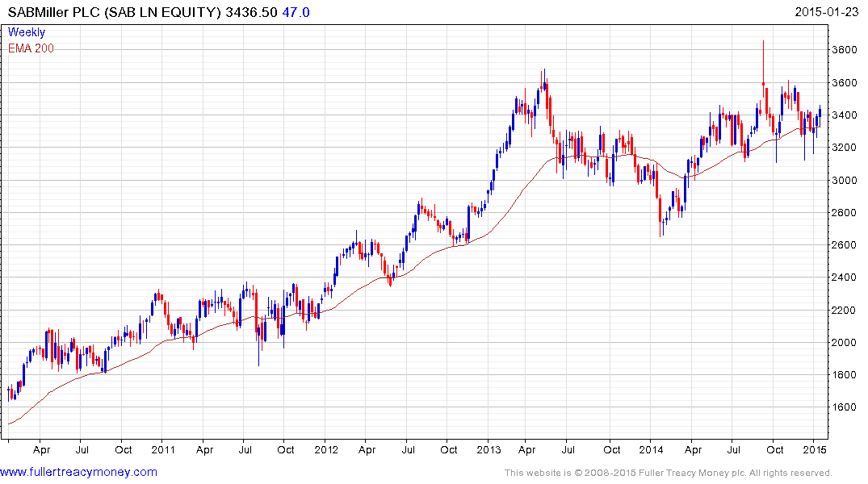
Task: Click the 2015 year label on time axis
Action: [814, 449]
